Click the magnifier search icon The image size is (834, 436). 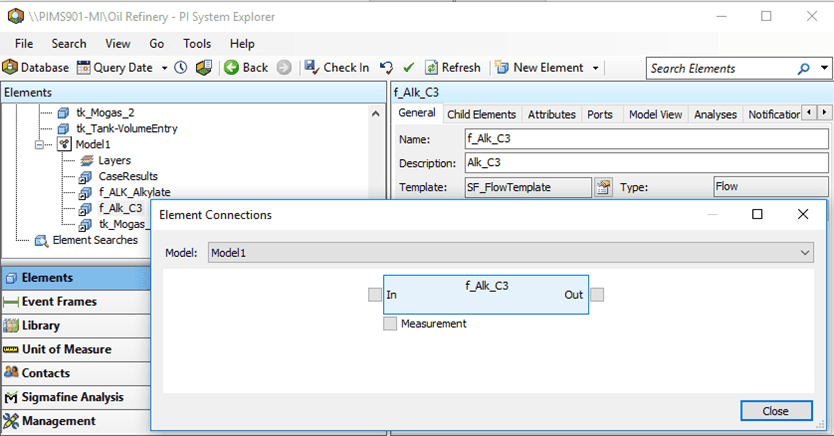(x=804, y=69)
